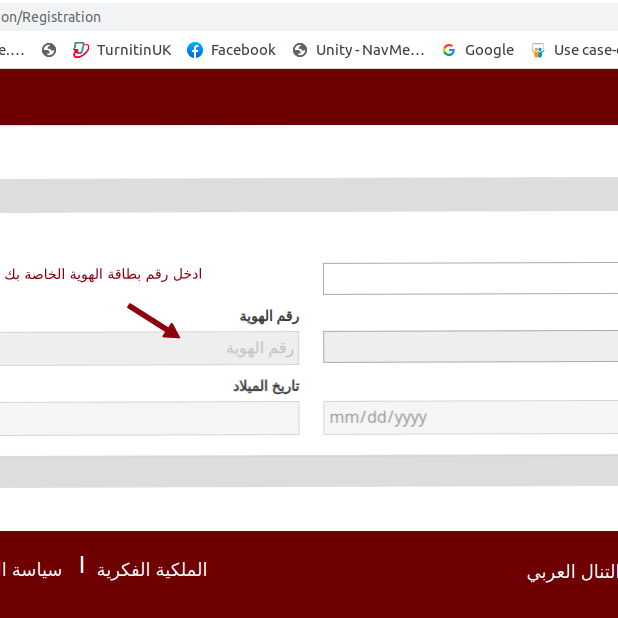Click the globe icon beside Unity - NavMe bookmark

(x=300, y=50)
